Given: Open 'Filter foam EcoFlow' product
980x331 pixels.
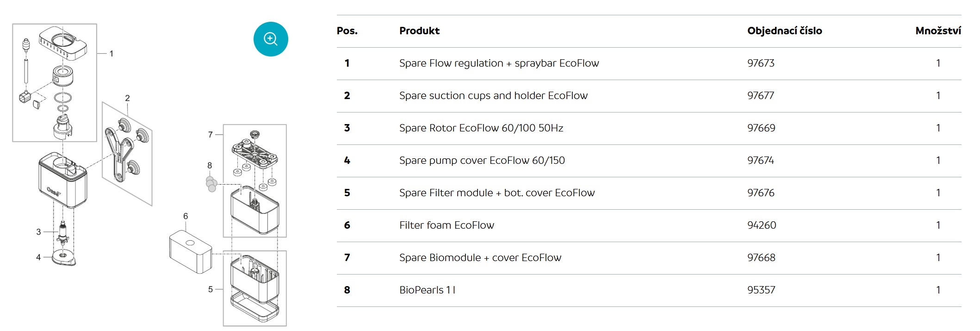Looking at the screenshot, I should 447,225.
